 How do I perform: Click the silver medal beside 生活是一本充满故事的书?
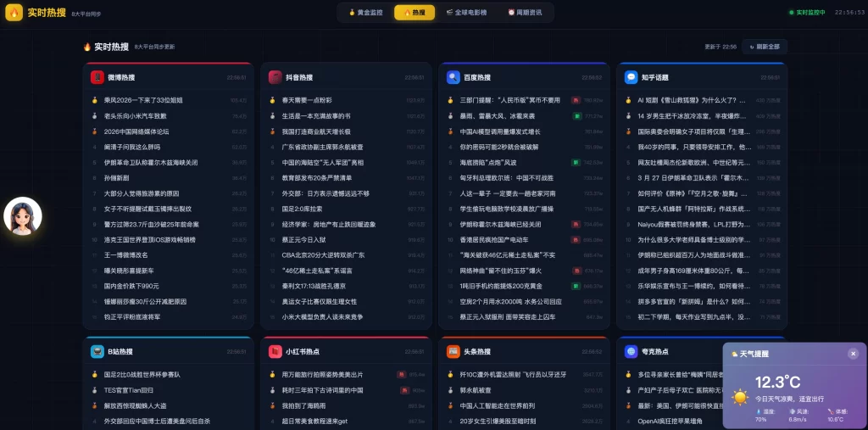pyautogui.click(x=272, y=116)
